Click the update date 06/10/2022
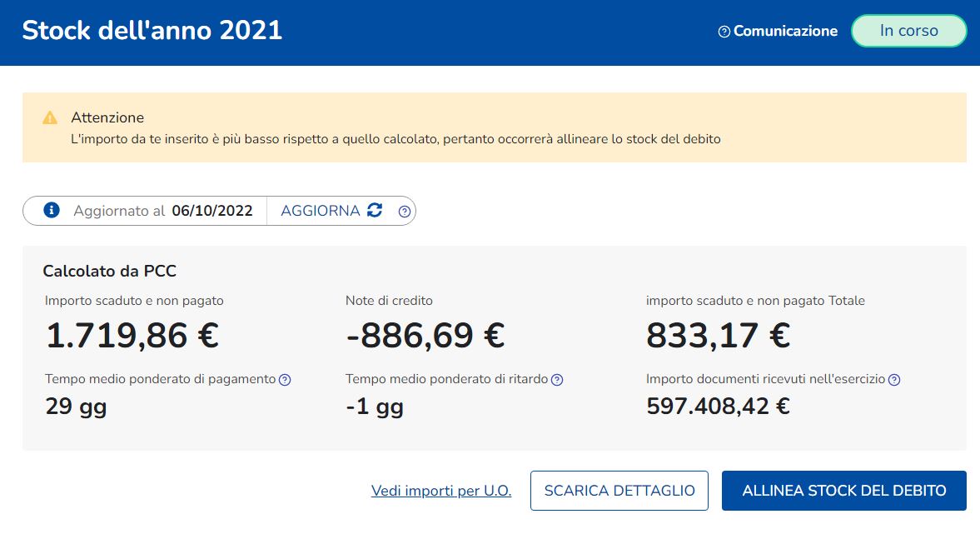Image resolution: width=980 pixels, height=544 pixels. pyautogui.click(x=212, y=211)
